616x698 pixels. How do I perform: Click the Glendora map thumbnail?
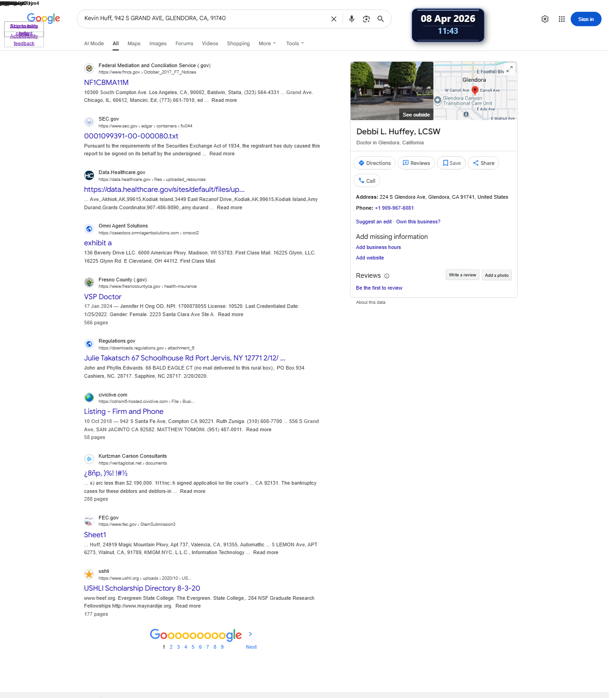475,90
